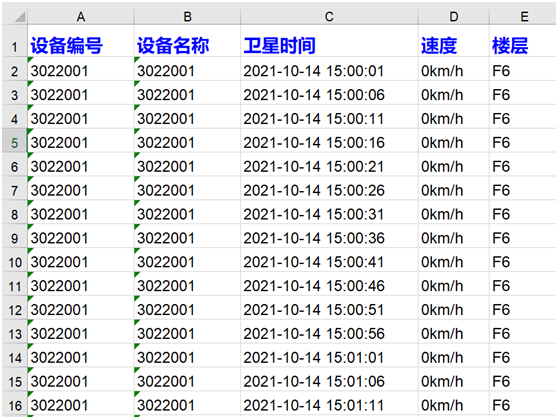Select column C header
Viewport: 558px width, 419px height.
click(x=329, y=16)
